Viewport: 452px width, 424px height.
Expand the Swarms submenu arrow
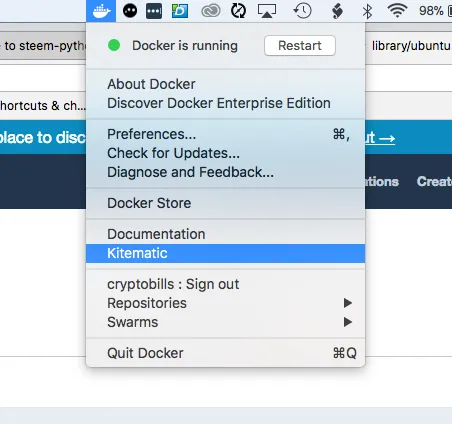348,322
